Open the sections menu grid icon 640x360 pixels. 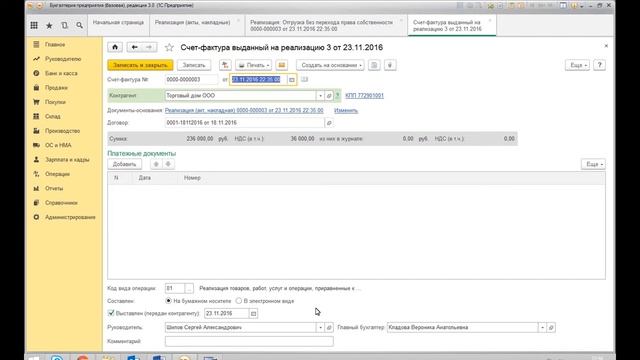coord(34,25)
